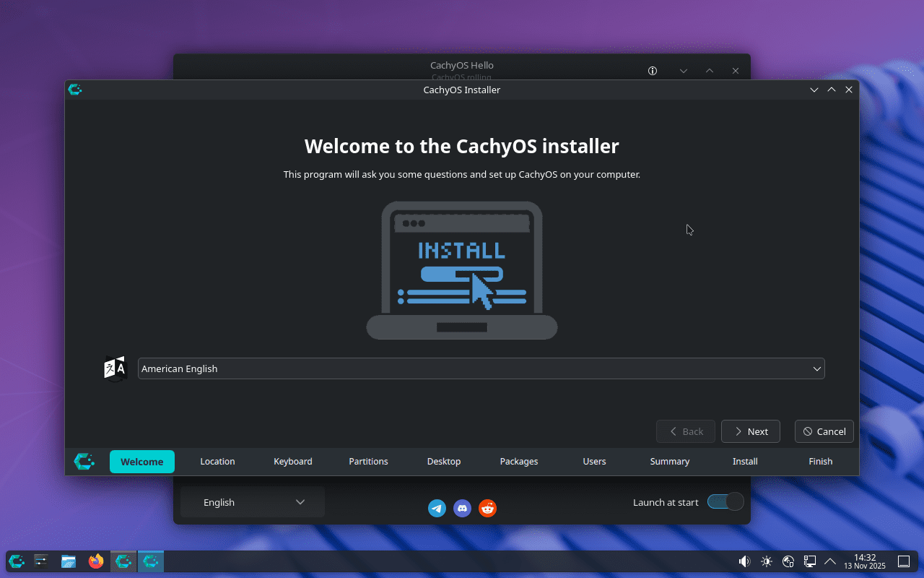Open the English dropdown in CachyOS Hello
The image size is (924, 578).
click(x=252, y=502)
